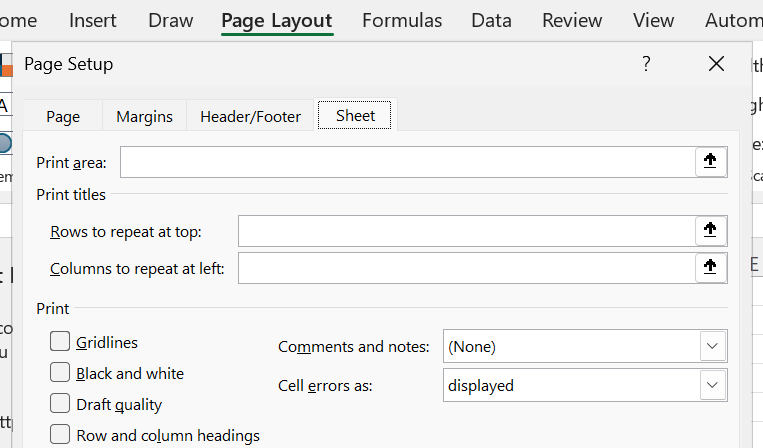Click Columns to repeat range selector icon
The width and height of the screenshot is (763, 448).
pyautogui.click(x=710, y=268)
